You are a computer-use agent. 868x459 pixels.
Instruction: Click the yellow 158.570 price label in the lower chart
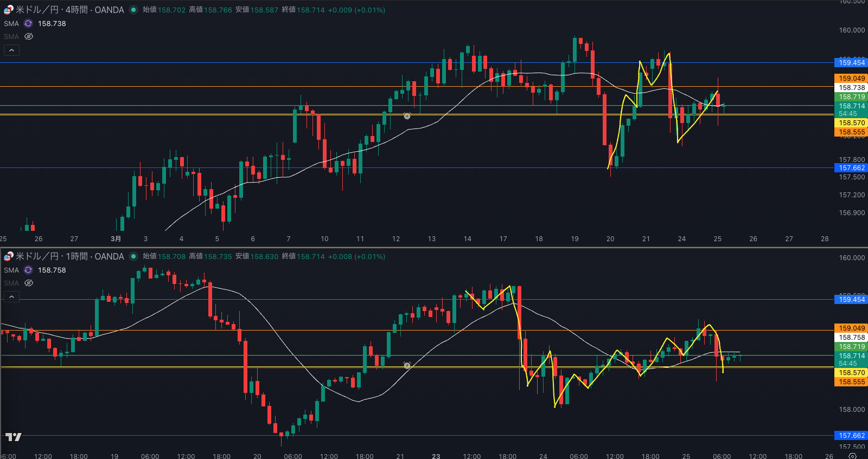851,373
